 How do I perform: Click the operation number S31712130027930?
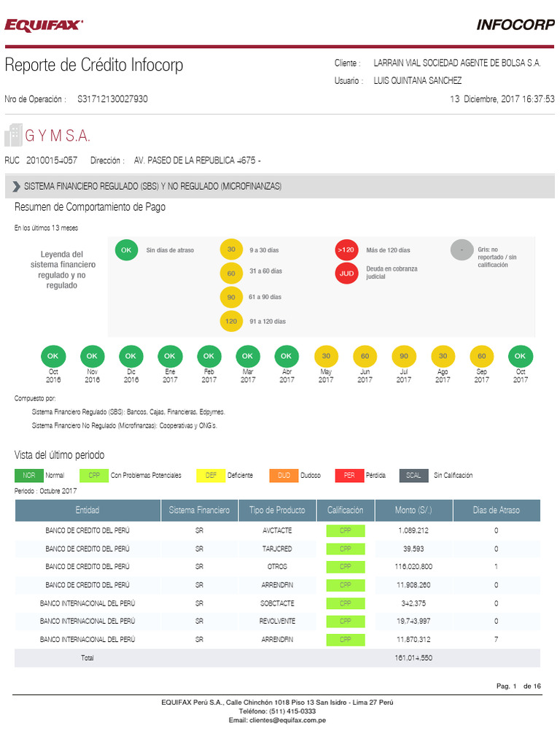point(112,99)
